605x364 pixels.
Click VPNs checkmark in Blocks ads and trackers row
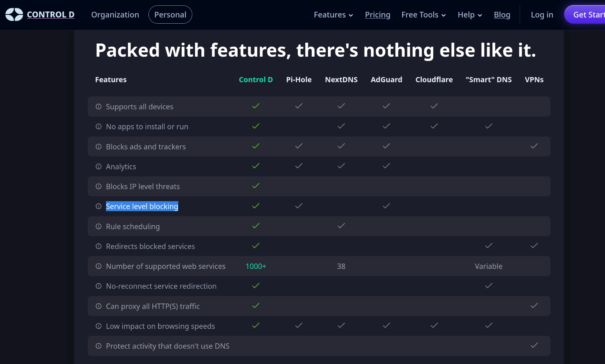pos(534,146)
